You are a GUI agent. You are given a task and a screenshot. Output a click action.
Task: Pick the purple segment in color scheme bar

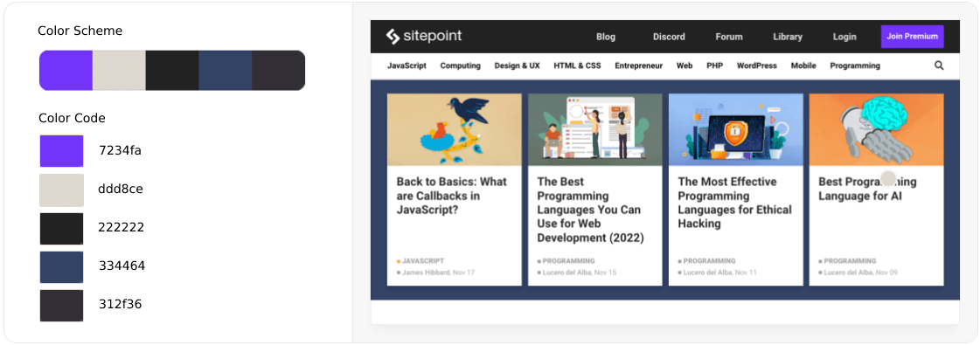click(x=66, y=71)
